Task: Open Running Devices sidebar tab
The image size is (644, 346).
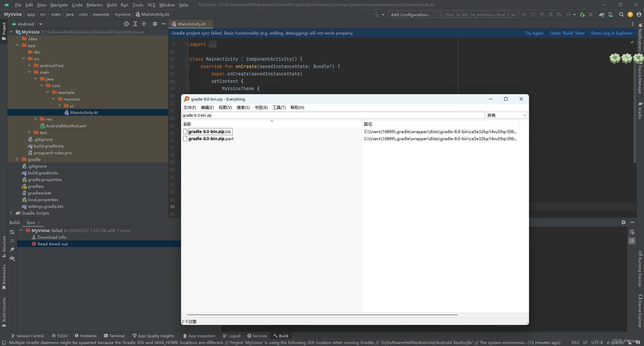Action: [x=640, y=269]
